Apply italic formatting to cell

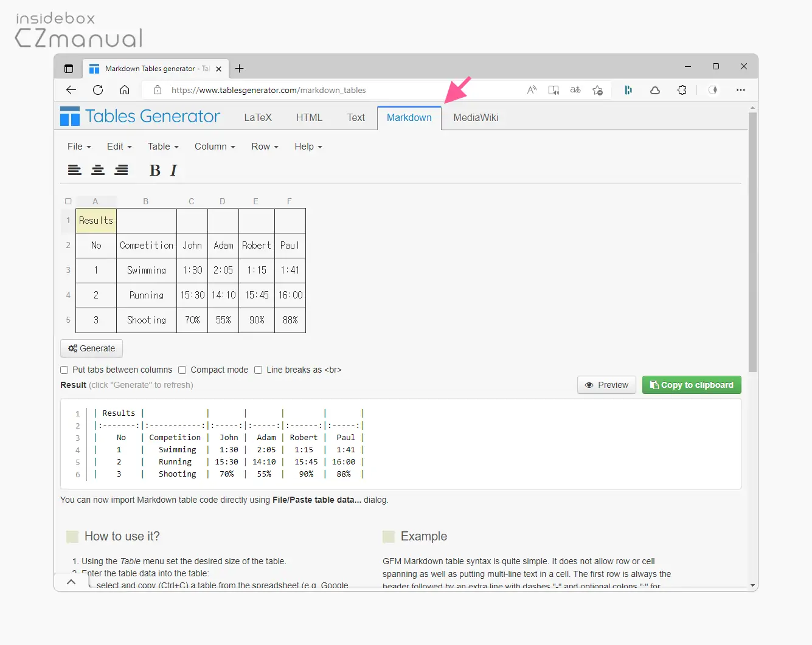[x=174, y=171]
